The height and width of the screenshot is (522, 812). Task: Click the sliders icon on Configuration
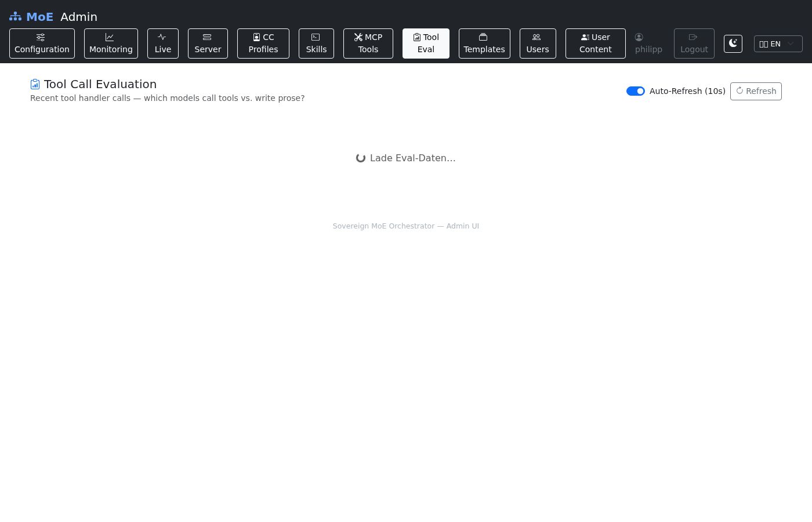tap(41, 37)
